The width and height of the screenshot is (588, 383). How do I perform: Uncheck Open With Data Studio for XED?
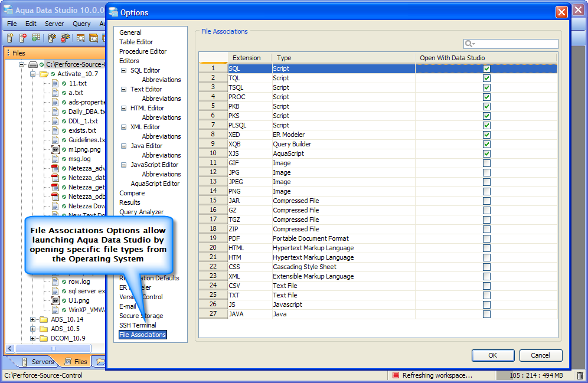486,135
